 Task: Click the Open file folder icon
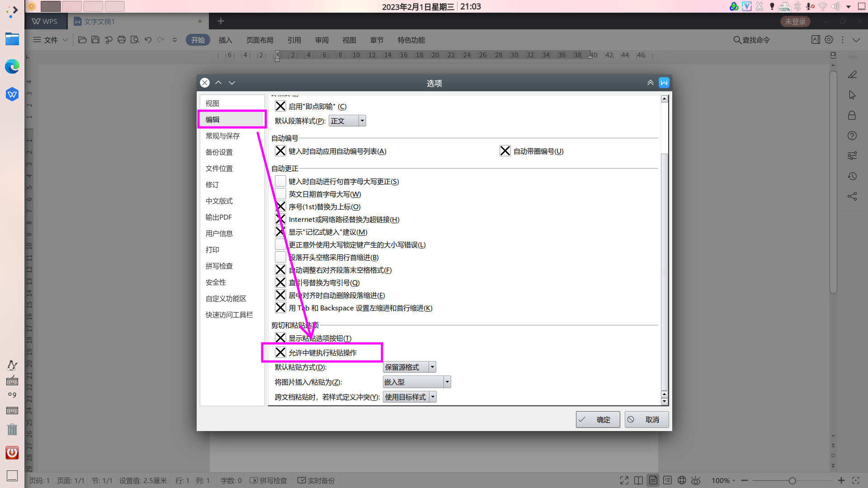pyautogui.click(x=82, y=40)
